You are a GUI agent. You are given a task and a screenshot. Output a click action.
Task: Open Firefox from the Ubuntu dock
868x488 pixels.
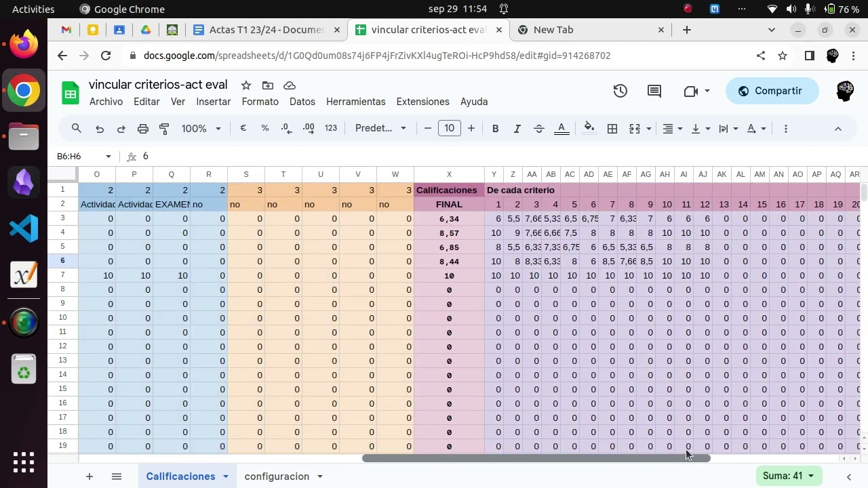point(24,45)
